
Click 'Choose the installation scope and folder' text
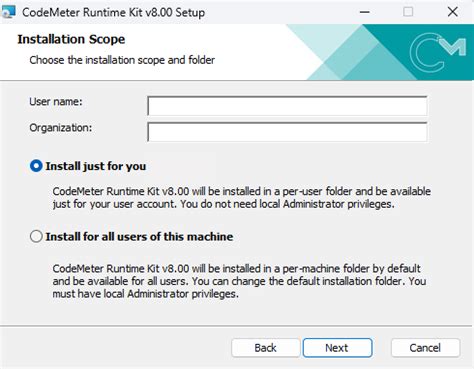(x=122, y=60)
